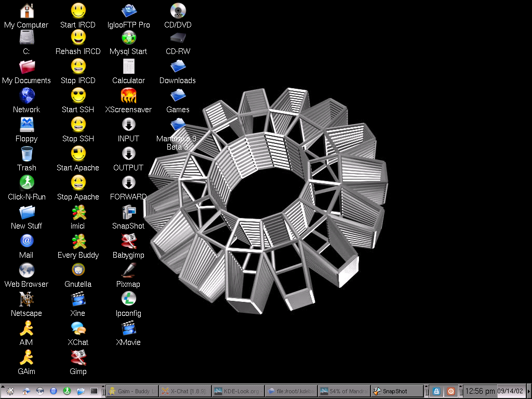Switch to 54% of Mandrake taskbar entry
This screenshot has width=532, height=399.
point(344,391)
